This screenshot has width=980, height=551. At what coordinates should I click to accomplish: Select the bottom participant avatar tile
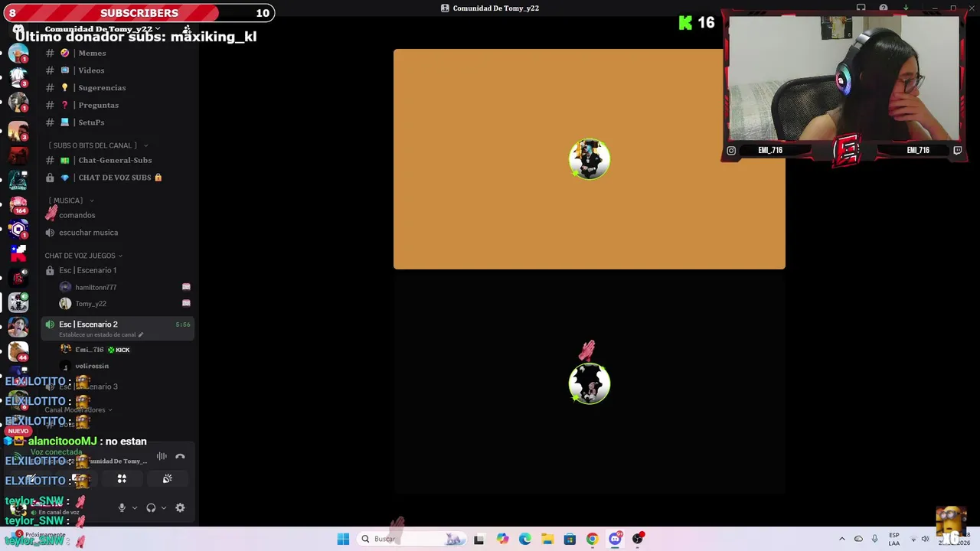(x=589, y=383)
